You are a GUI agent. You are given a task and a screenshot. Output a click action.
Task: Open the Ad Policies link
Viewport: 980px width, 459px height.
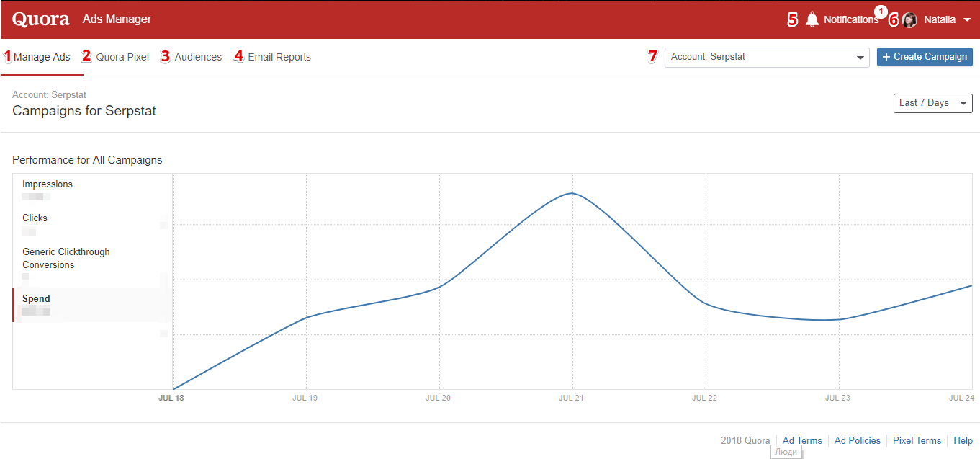tap(858, 440)
